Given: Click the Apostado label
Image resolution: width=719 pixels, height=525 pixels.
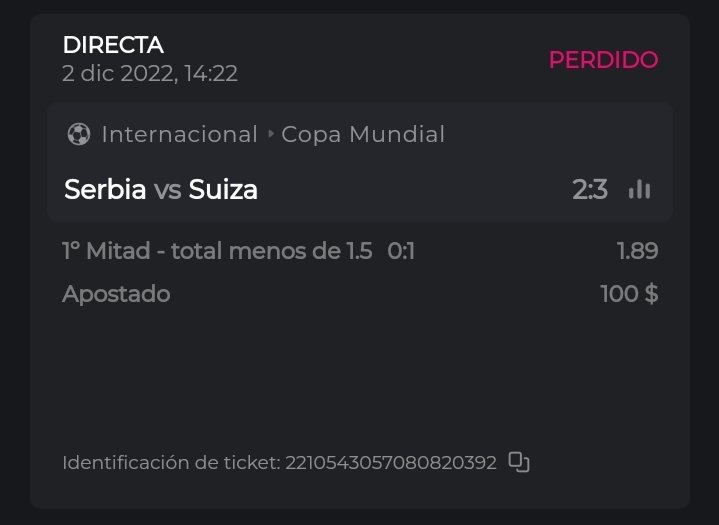Looking at the screenshot, I should (x=116, y=294).
